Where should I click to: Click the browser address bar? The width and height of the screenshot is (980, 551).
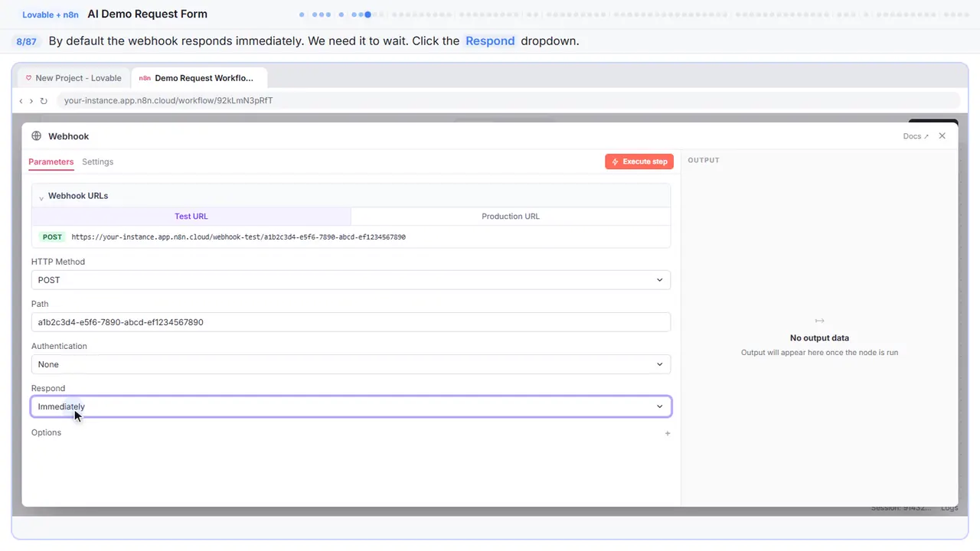coord(508,101)
